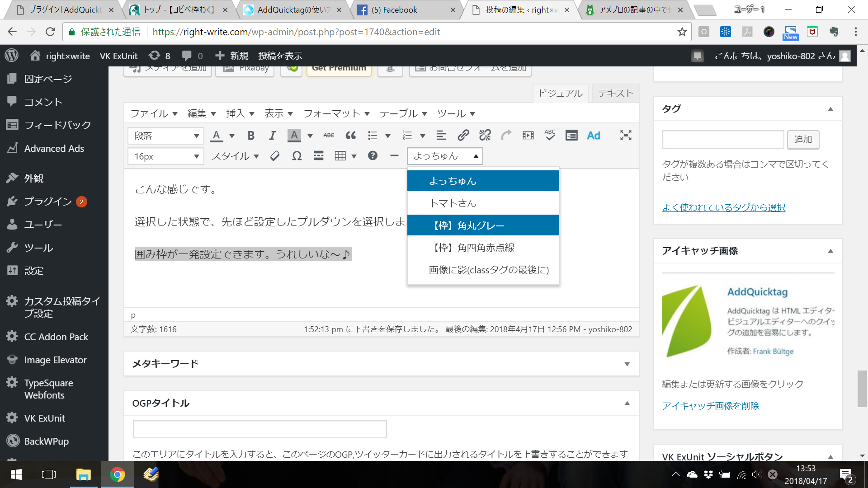Click the OGPタイトル input field
The height and width of the screenshot is (488, 868).
point(259,429)
